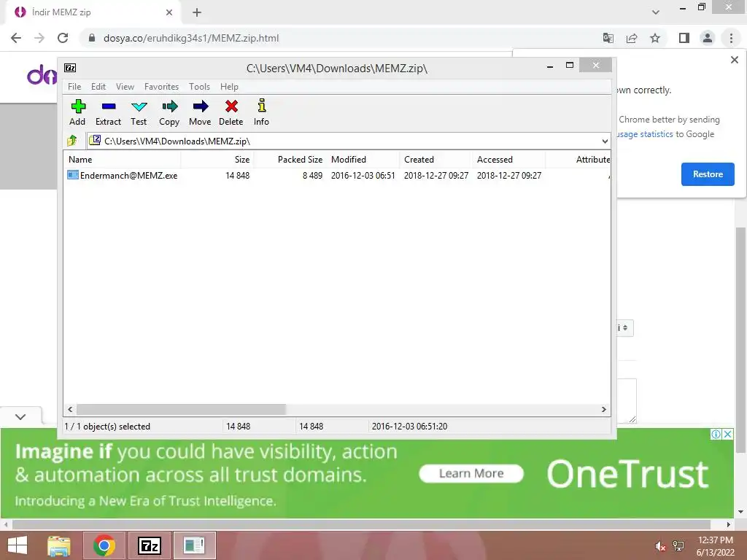This screenshot has height=560, width=747.
Task: Go back in Chrome
Action: (x=16, y=38)
